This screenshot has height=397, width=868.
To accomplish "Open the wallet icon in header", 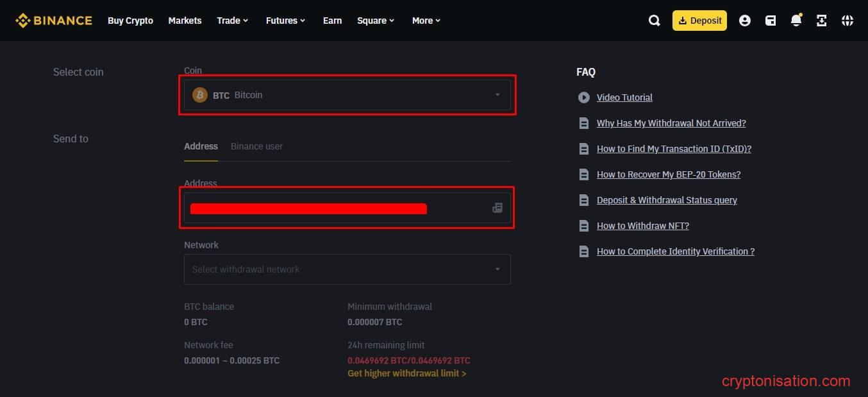I will 771,21.
